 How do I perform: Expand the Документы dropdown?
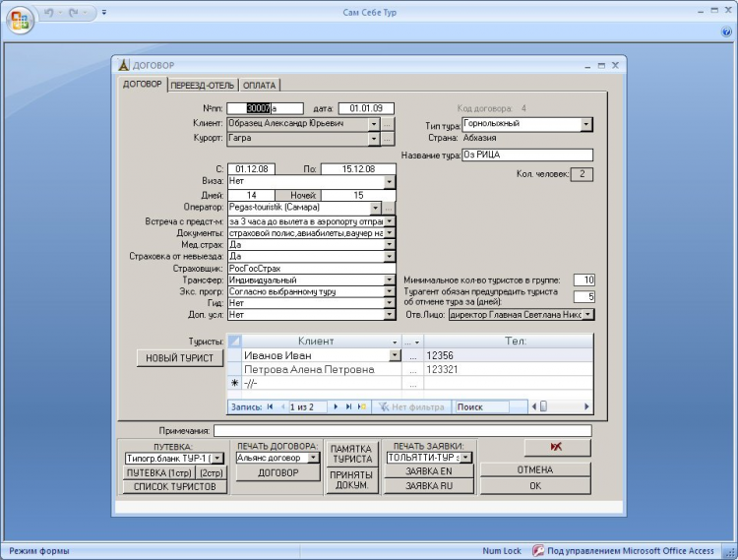click(390, 233)
